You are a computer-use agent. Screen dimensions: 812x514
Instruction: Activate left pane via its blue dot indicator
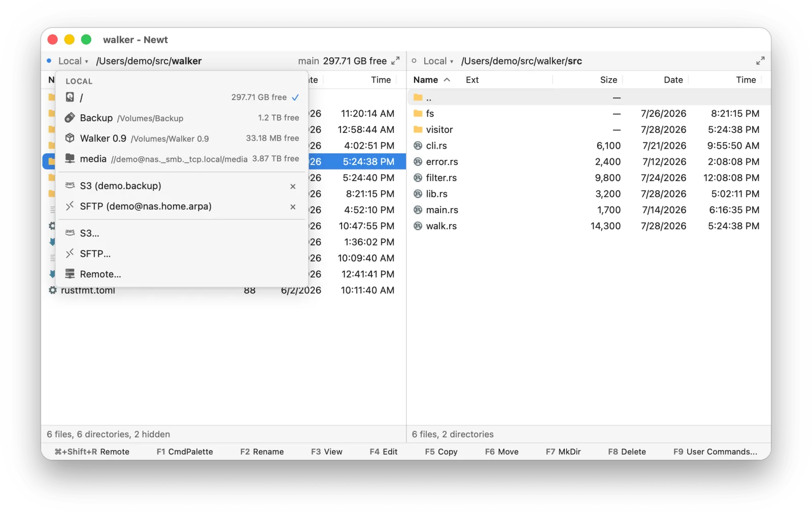49,61
